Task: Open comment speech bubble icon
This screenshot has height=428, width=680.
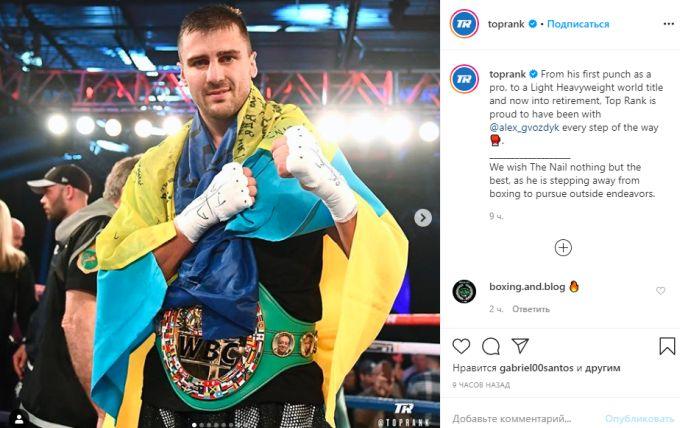Action: tap(490, 346)
